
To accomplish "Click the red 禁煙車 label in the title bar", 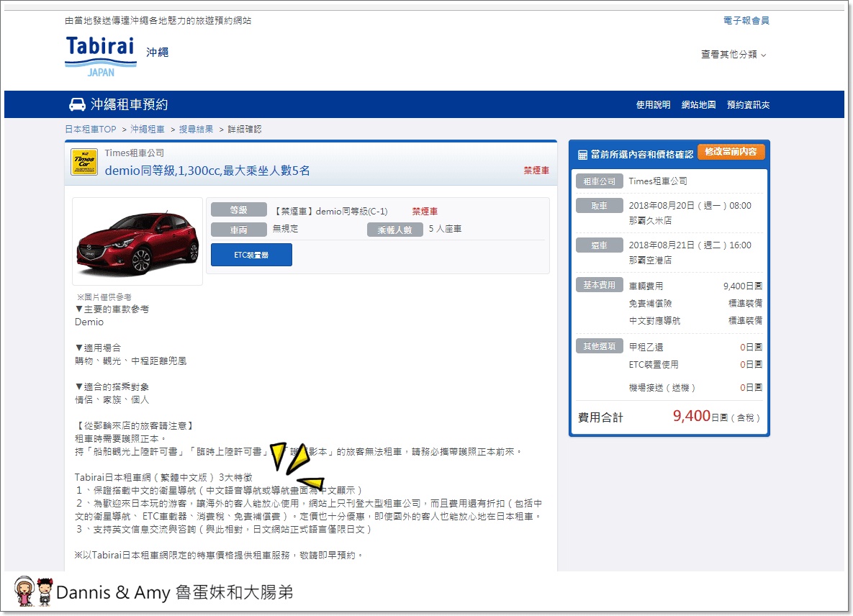I will tap(536, 170).
